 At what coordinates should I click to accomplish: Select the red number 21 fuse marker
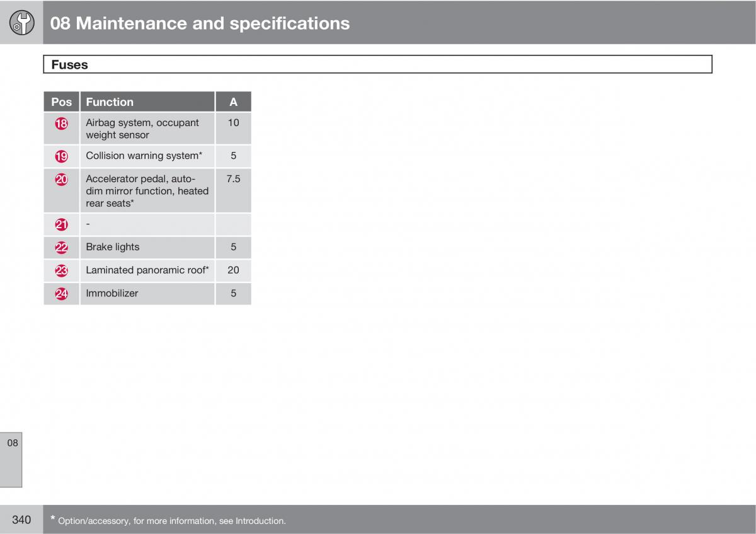pyautogui.click(x=61, y=224)
